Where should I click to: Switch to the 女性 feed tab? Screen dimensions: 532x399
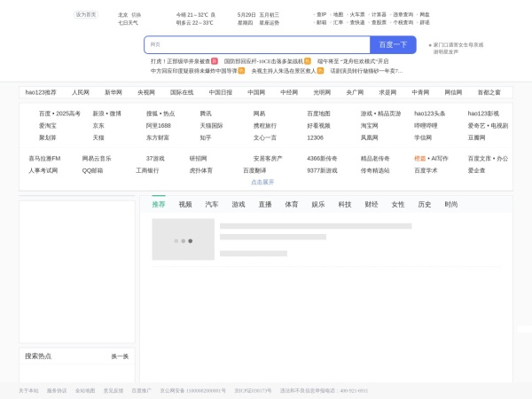coord(398,204)
